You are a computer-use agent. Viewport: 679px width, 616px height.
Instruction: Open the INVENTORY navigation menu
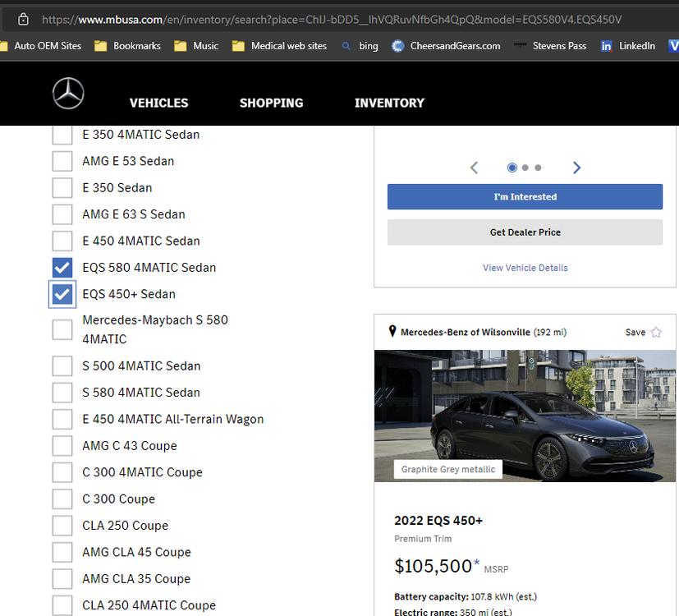coord(389,103)
